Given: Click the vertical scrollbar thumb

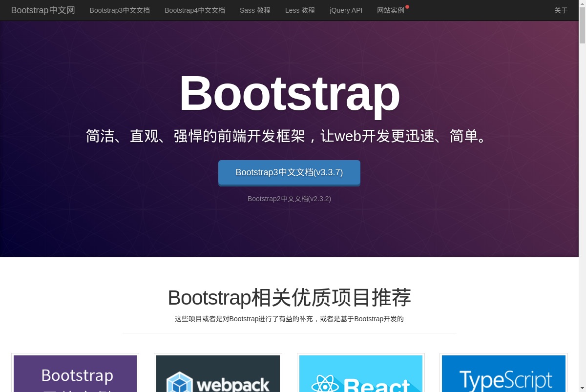Looking at the screenshot, I should coord(582,26).
